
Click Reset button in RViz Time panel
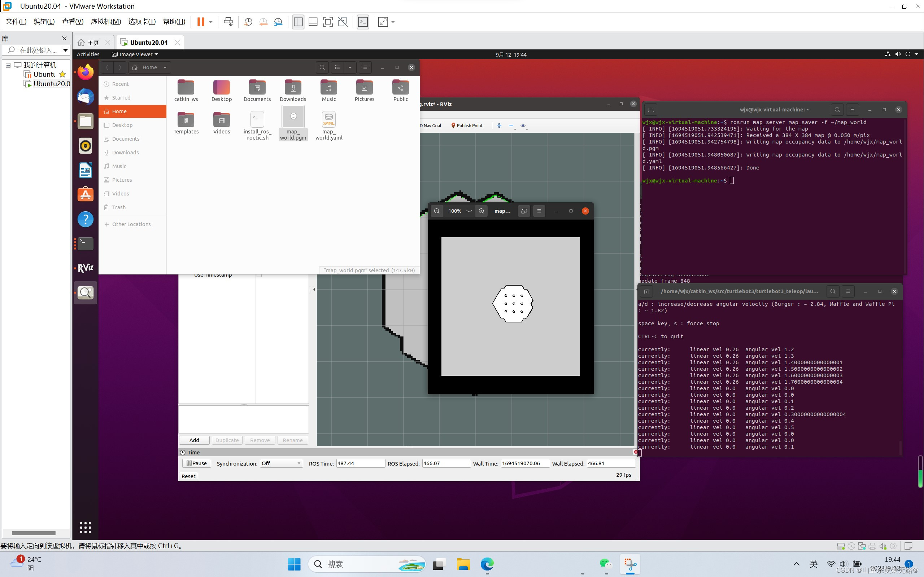click(x=188, y=476)
